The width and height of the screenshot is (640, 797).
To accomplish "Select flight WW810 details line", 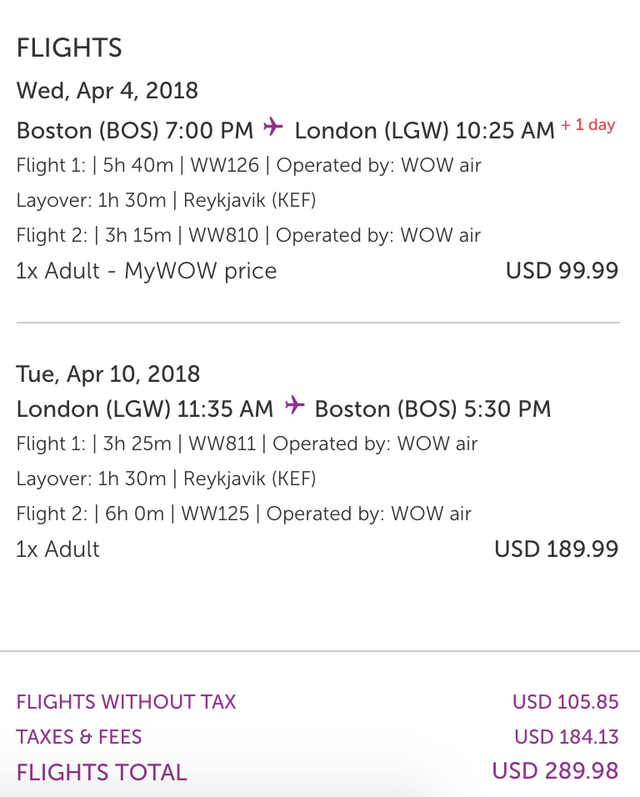I will tap(248, 236).
